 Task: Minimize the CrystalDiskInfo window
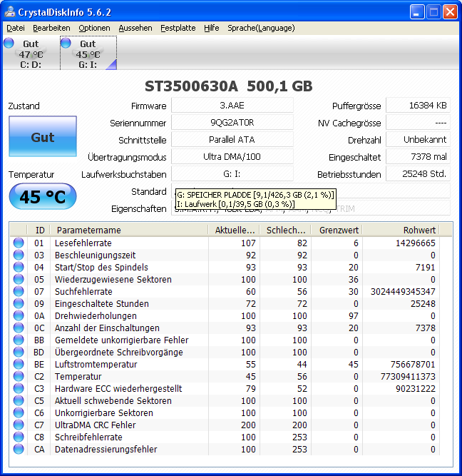pyautogui.click(x=417, y=12)
